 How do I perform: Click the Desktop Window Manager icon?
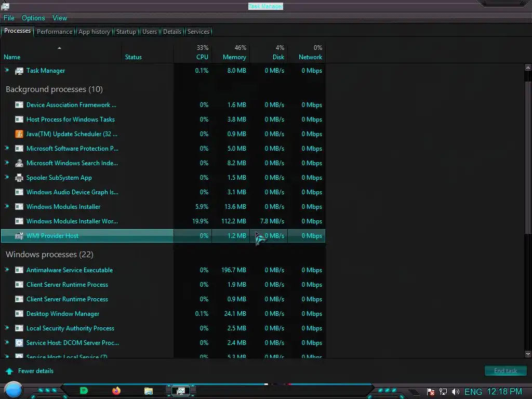point(19,314)
